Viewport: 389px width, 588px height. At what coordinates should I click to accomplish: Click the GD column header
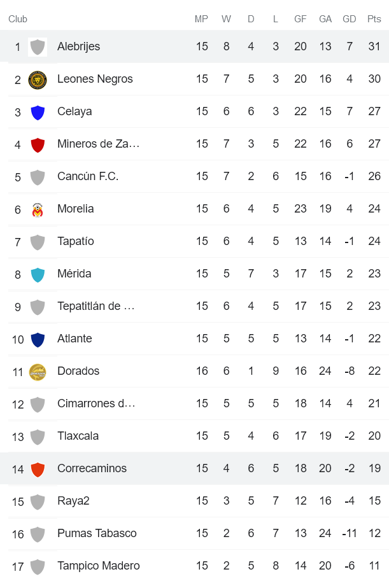point(349,19)
